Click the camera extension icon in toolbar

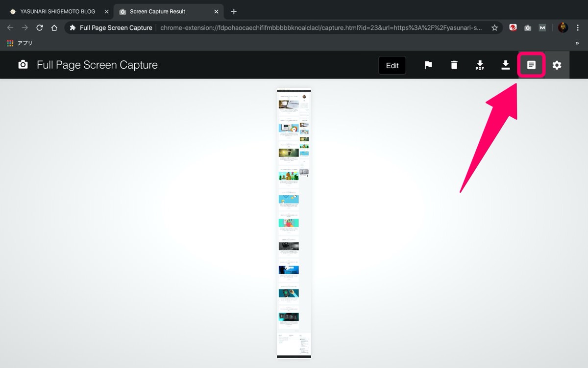[528, 28]
